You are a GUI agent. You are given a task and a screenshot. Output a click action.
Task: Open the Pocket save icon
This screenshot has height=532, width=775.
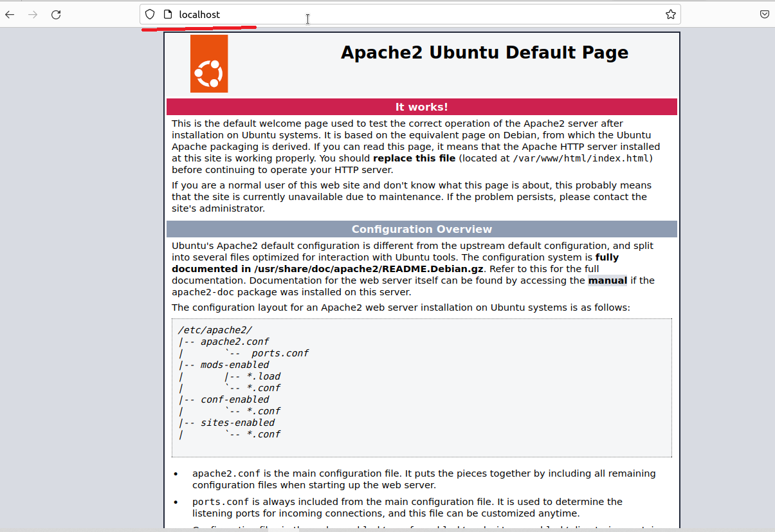[765, 14]
